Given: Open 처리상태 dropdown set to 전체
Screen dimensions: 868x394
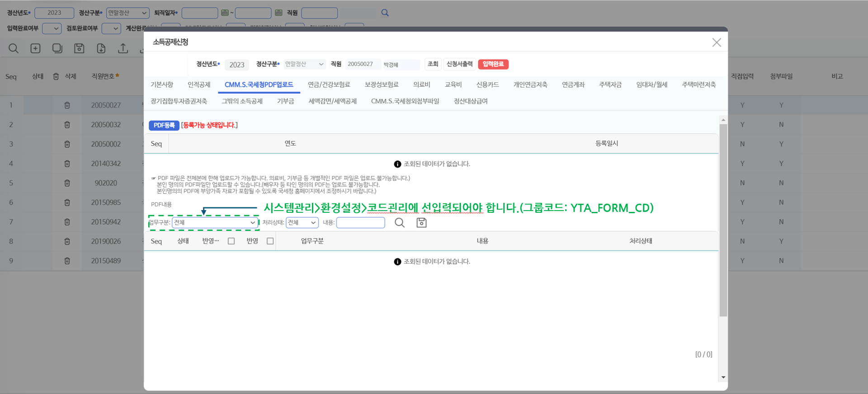Looking at the screenshot, I should point(302,222).
